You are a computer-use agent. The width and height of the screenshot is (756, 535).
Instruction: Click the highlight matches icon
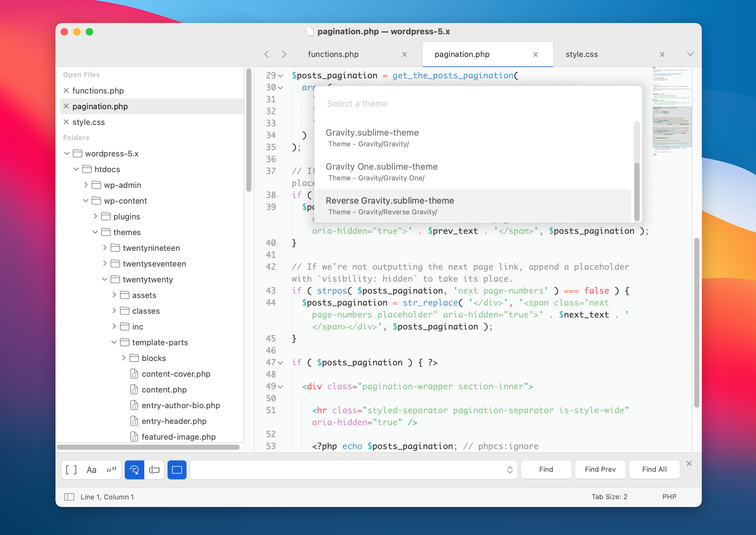[x=177, y=470]
